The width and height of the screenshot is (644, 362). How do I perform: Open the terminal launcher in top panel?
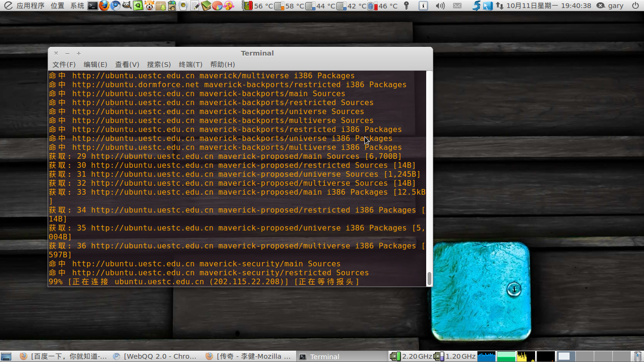[93, 6]
